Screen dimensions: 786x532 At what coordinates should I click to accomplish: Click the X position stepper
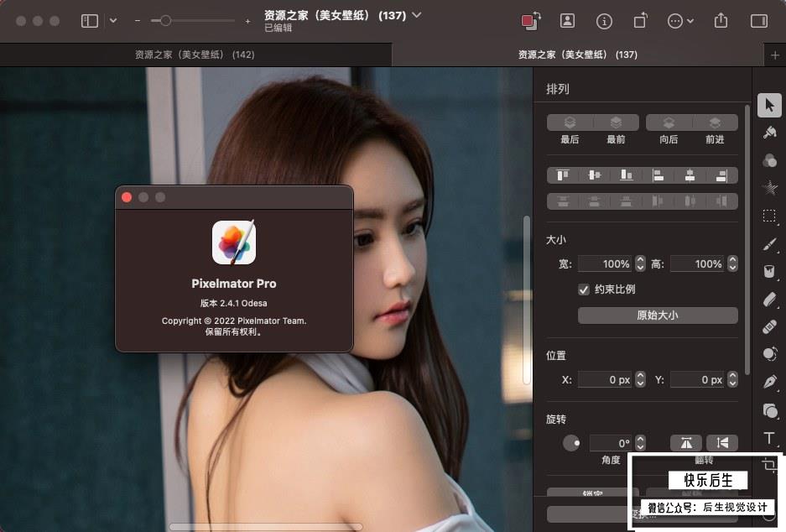point(640,379)
